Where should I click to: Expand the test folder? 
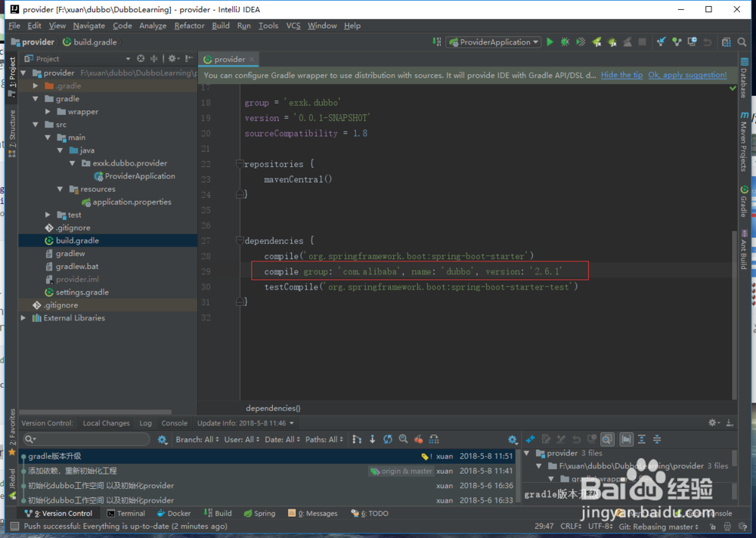[x=48, y=215]
